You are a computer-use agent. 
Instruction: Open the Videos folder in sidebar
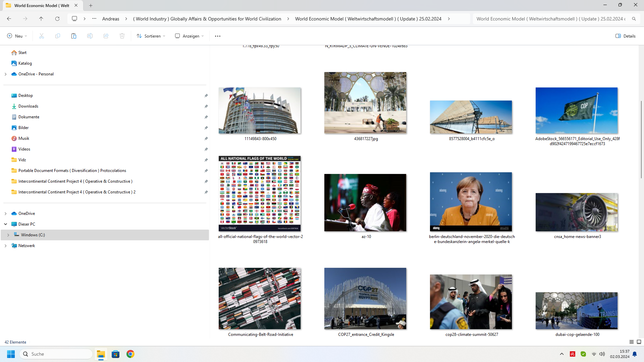pyautogui.click(x=24, y=149)
